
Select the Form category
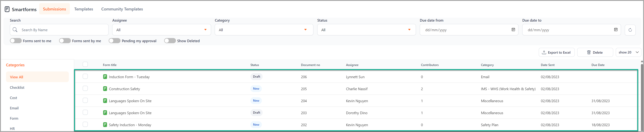point(14,118)
